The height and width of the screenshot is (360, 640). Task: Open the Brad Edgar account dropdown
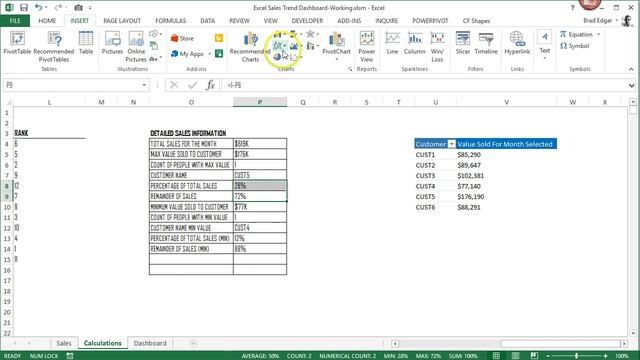click(616, 20)
